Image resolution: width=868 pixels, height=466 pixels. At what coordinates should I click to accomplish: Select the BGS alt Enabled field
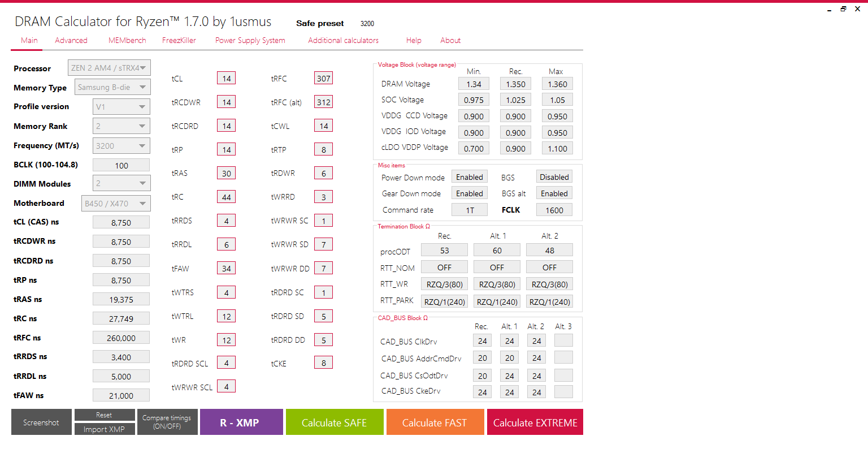[x=554, y=193]
